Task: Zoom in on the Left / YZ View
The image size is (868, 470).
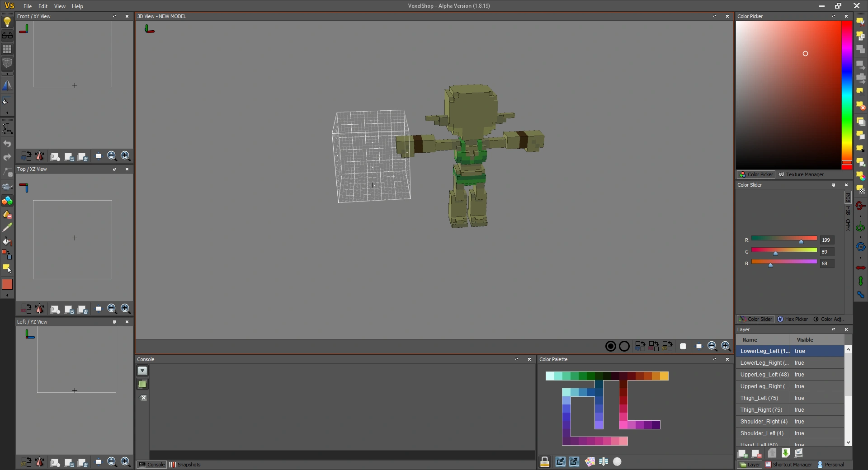Action: pyautogui.click(x=125, y=462)
